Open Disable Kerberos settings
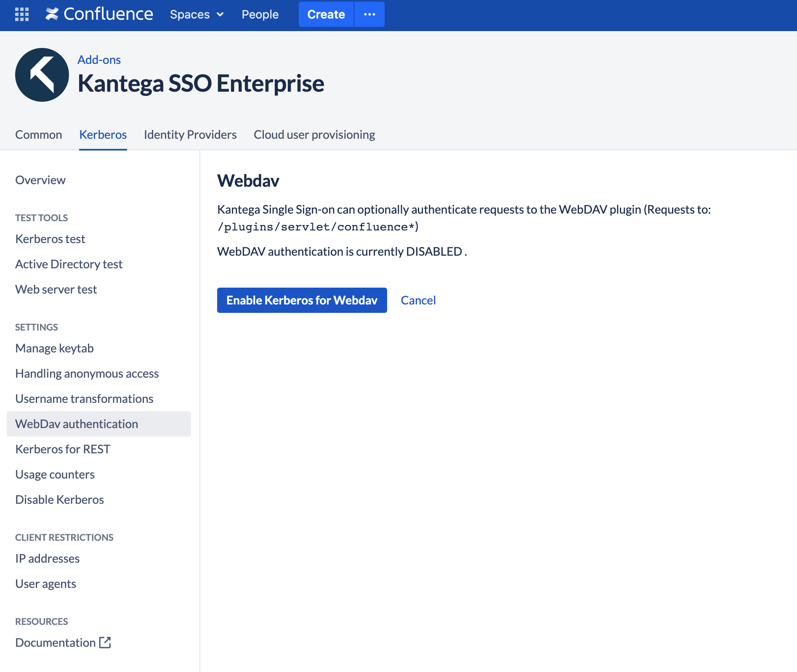Image resolution: width=797 pixels, height=672 pixels. [59, 499]
